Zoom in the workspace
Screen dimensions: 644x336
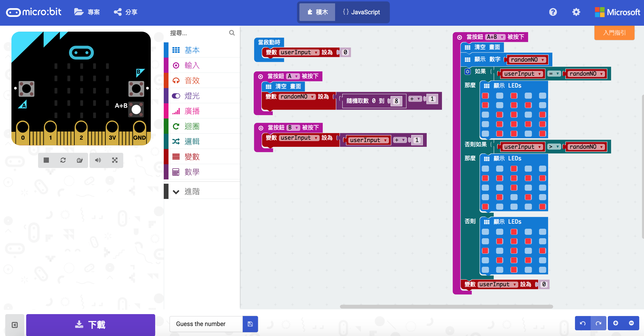(615, 323)
